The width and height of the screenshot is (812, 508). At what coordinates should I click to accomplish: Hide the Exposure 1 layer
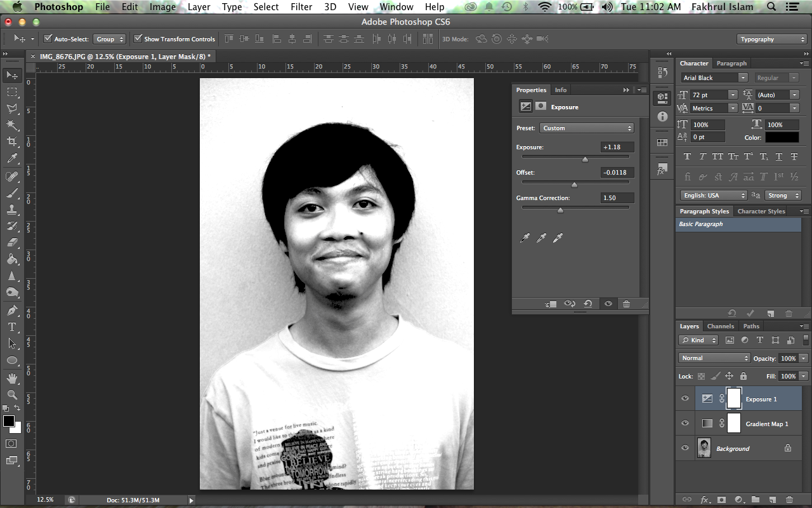pos(685,399)
